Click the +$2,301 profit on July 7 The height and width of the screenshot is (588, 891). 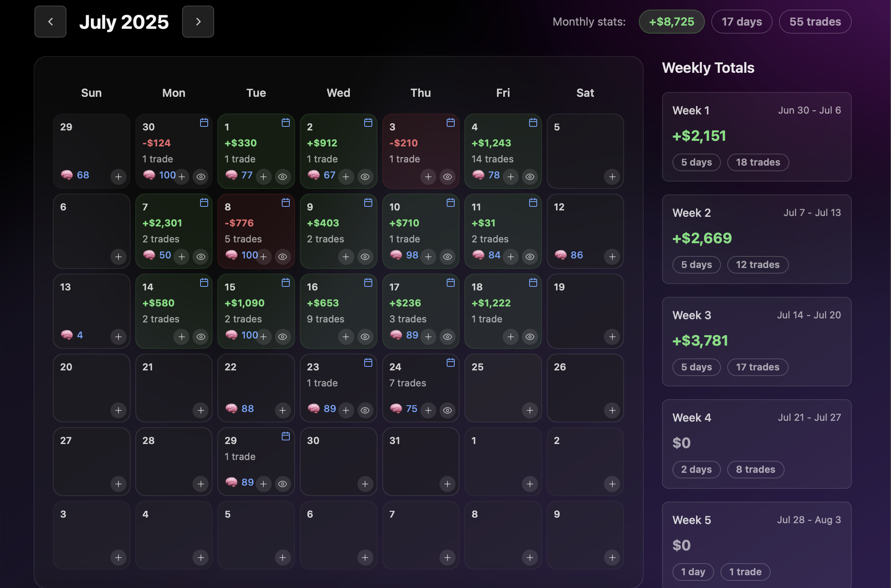[x=163, y=223]
